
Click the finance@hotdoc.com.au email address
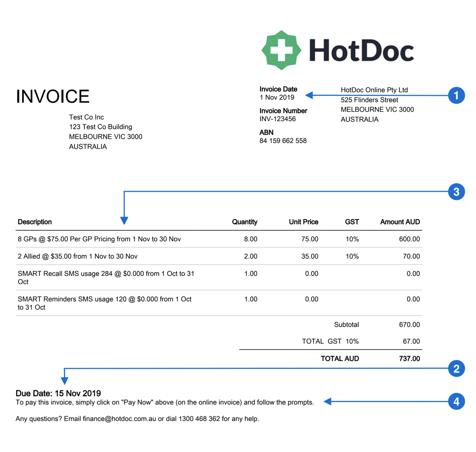point(119,419)
